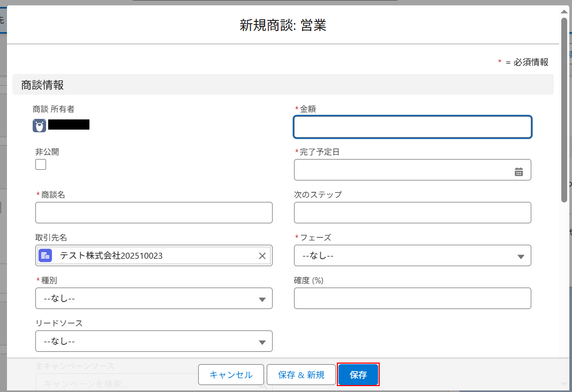Clear the selected account with X icon
Image resolution: width=572 pixels, height=392 pixels.
tap(262, 256)
